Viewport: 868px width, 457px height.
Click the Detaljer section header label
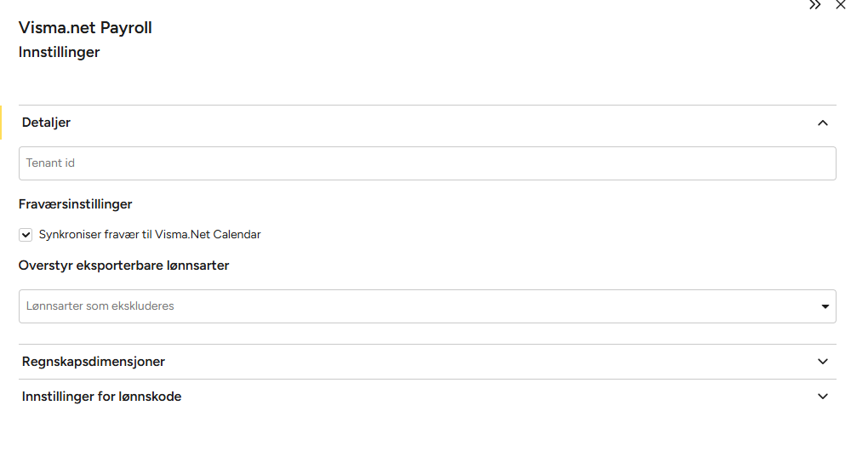[x=46, y=123]
